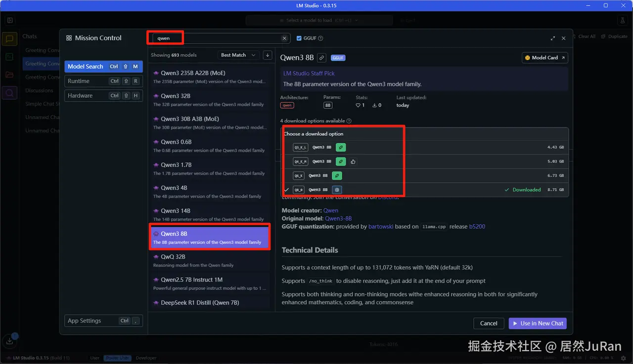Open the Developer sidebar icon
The image size is (633, 364).
9,57
